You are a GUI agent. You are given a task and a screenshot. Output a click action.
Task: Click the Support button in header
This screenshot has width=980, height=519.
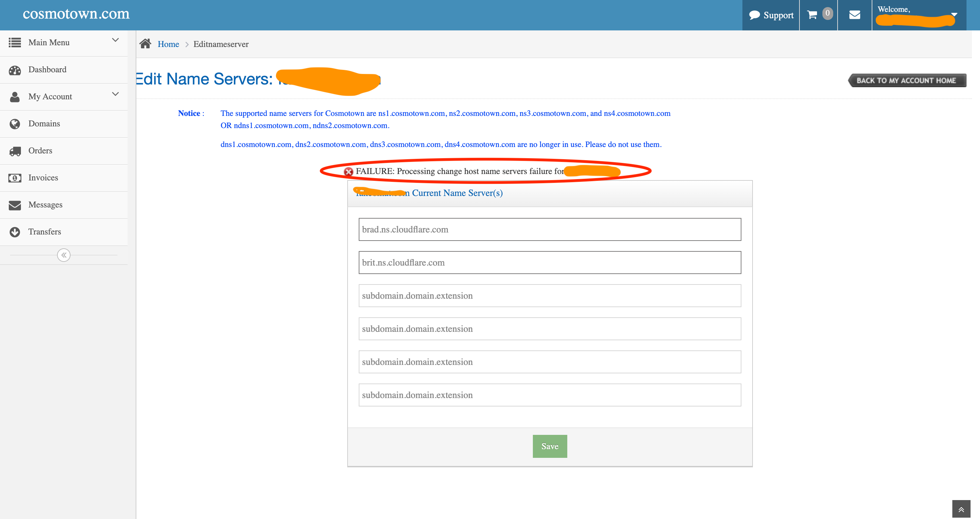(x=771, y=15)
